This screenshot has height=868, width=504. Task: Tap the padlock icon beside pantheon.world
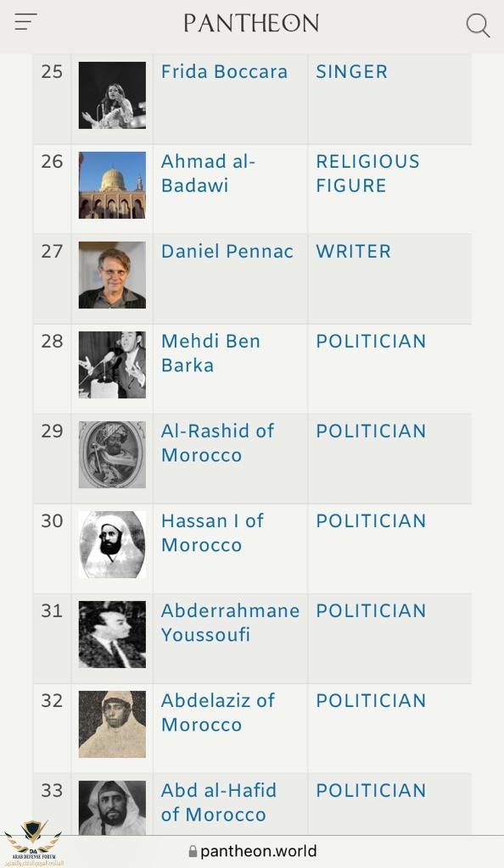[x=193, y=851]
